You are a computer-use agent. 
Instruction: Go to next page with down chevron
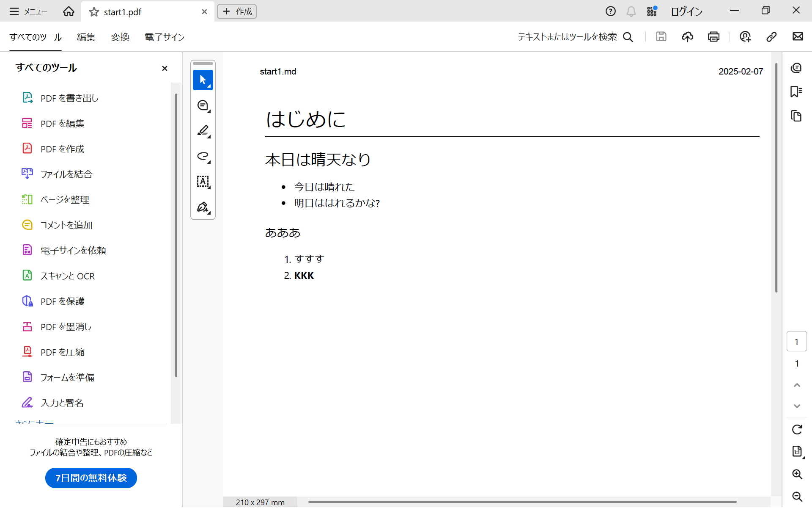[x=797, y=406]
